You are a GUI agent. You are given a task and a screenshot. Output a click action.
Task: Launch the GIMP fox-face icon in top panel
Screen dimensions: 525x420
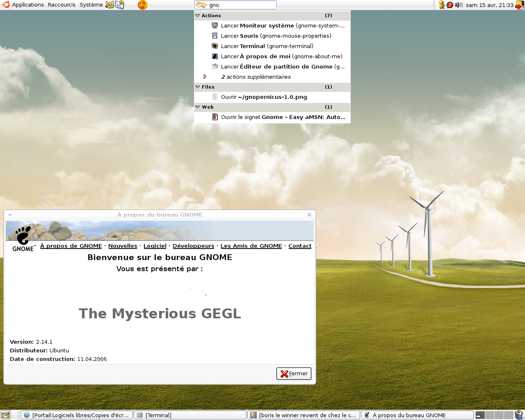109,5
